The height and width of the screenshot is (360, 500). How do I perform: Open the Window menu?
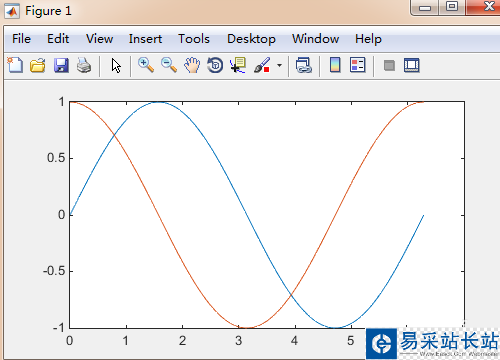[x=316, y=39]
